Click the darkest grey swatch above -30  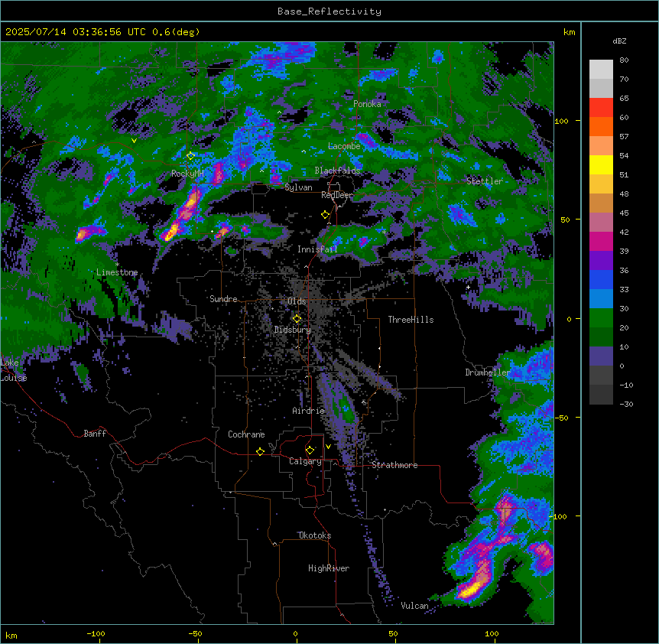601,395
